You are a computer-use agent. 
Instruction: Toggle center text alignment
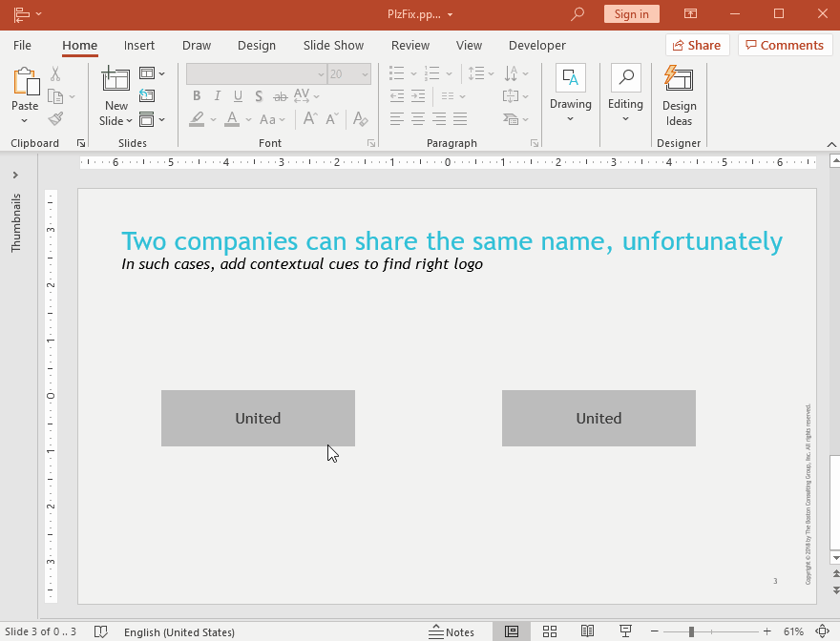417,118
